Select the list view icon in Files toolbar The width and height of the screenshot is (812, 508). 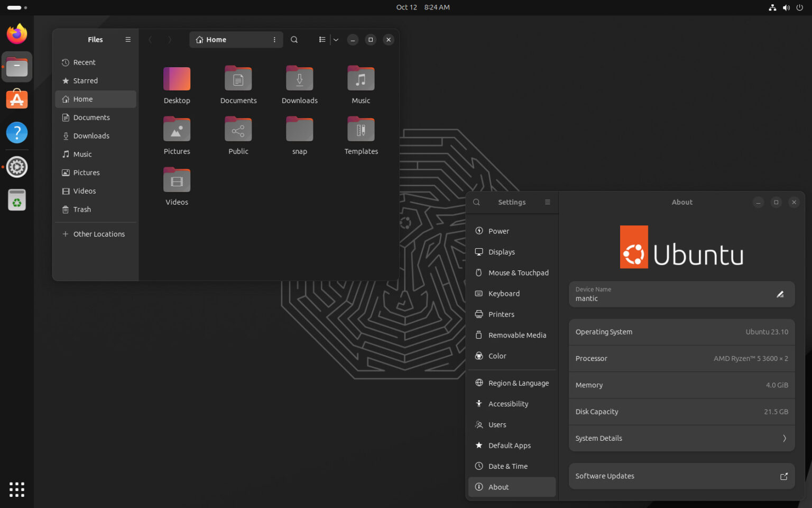click(322, 39)
